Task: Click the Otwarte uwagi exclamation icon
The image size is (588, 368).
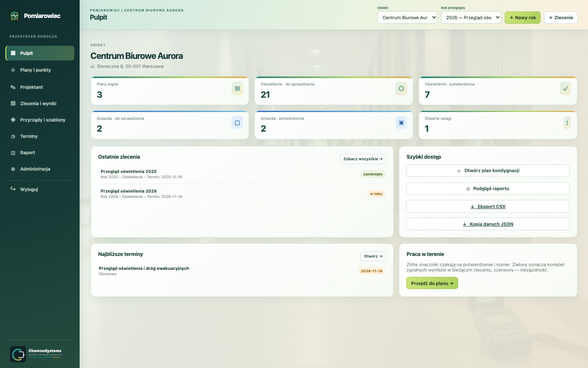Action: coord(567,123)
